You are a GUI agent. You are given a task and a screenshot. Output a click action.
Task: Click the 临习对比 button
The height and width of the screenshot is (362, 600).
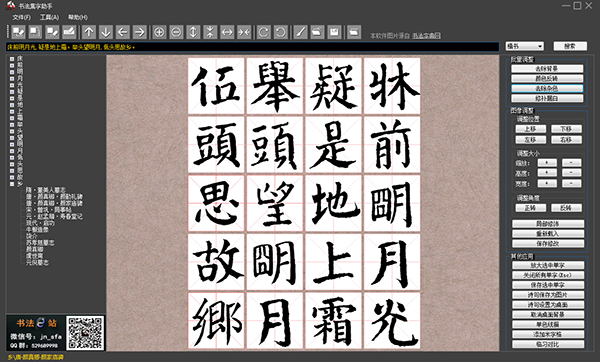click(548, 344)
